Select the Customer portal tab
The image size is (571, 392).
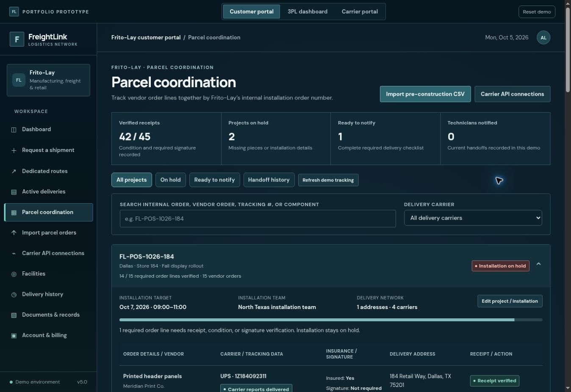coord(252,12)
